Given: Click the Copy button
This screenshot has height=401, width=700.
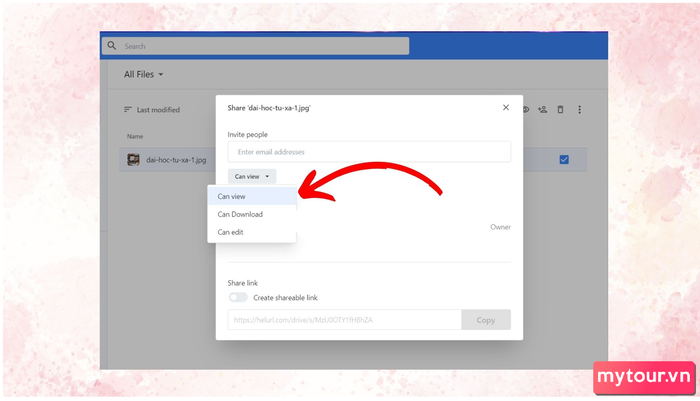Looking at the screenshot, I should click(486, 320).
